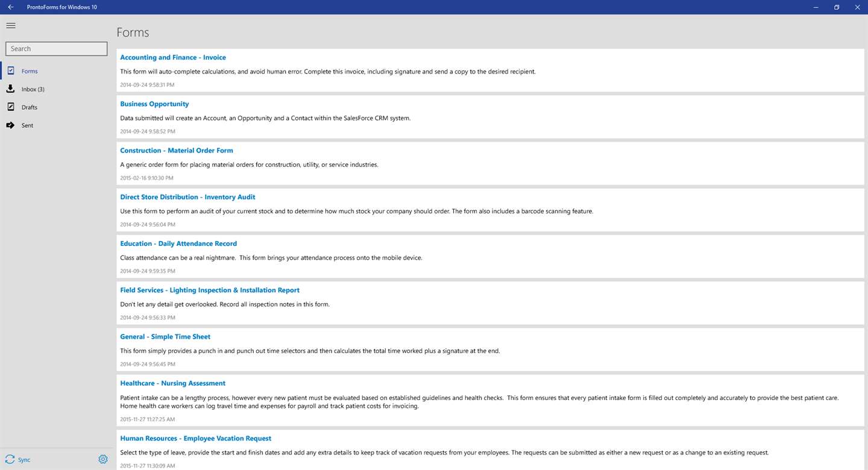Click the Forms checklist icon in sidebar
Viewport: 868px width, 470px height.
(x=10, y=70)
